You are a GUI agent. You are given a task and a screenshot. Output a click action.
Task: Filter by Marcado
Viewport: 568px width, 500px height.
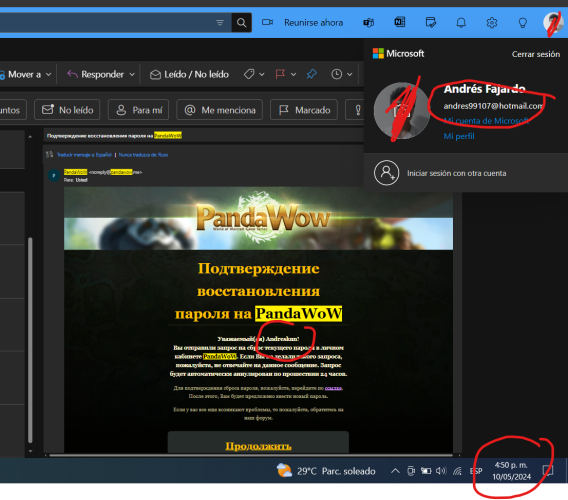tap(304, 110)
